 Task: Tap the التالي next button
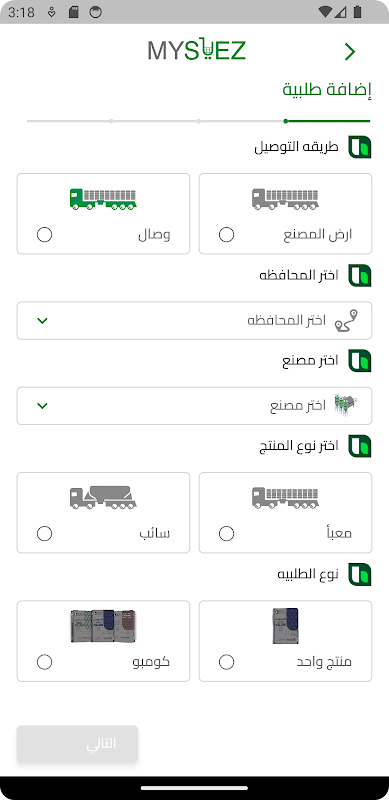78,744
